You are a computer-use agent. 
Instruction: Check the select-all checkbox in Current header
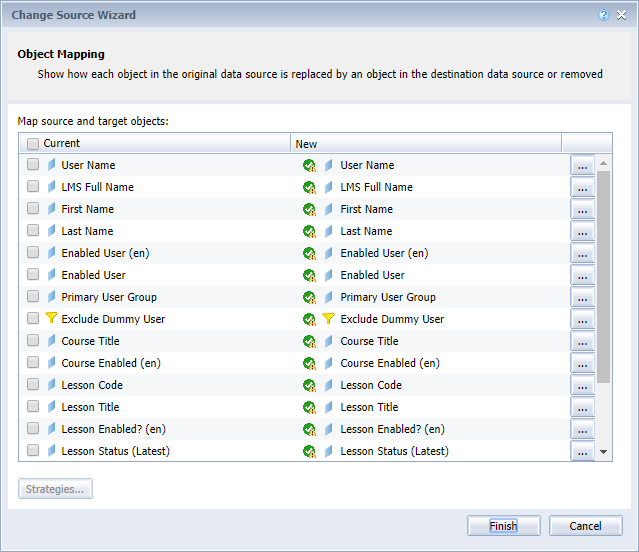tap(33, 144)
